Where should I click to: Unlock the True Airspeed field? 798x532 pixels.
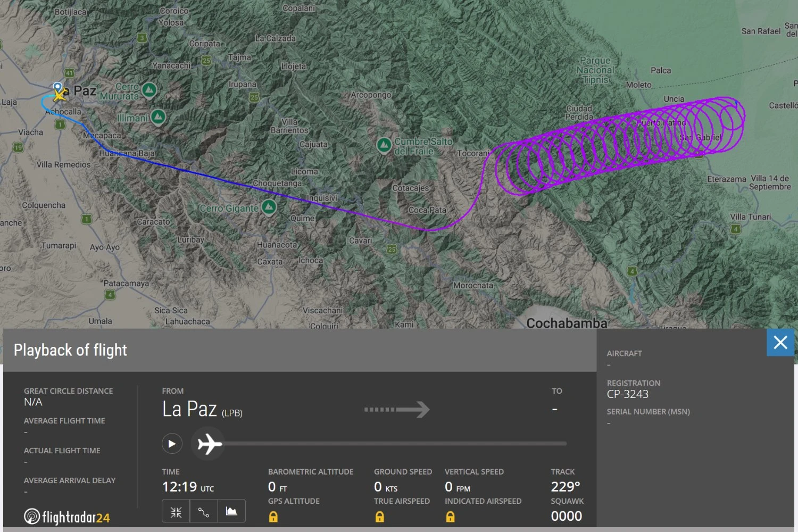(380, 517)
